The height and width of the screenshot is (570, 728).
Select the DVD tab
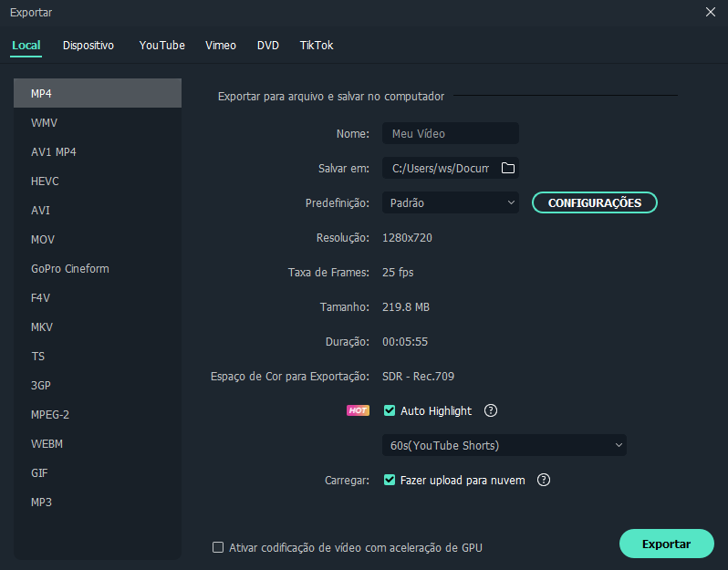(268, 46)
